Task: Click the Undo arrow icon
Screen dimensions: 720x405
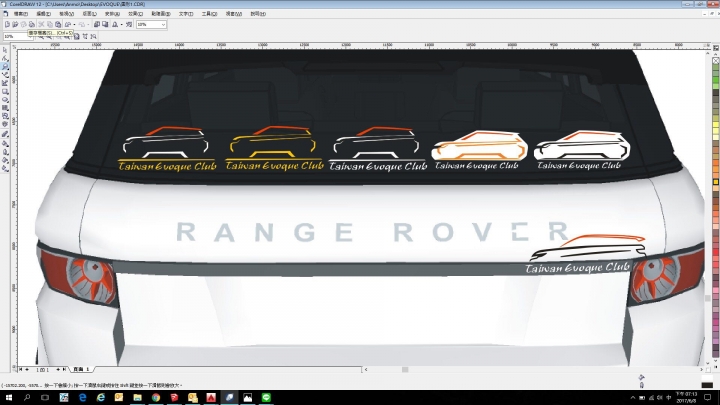Action: pyautogui.click(x=68, y=24)
